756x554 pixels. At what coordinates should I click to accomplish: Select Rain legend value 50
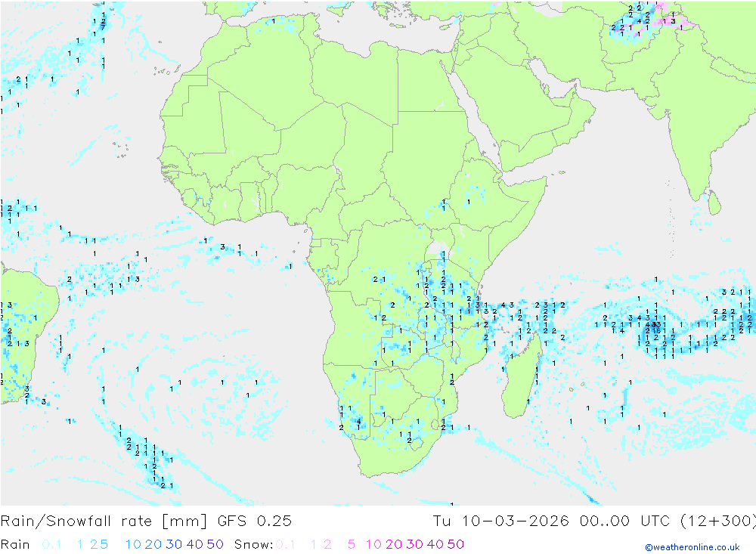click(215, 544)
